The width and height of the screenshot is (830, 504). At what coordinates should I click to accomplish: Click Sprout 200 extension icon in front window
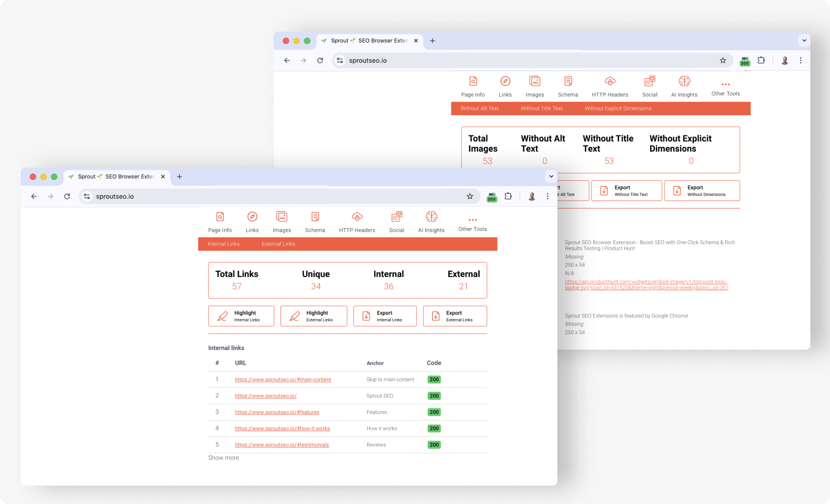click(x=492, y=197)
